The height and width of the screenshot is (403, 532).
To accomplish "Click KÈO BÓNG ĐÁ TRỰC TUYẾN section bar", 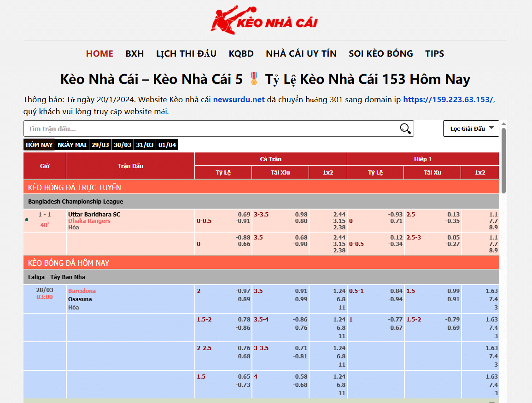I will [261, 187].
